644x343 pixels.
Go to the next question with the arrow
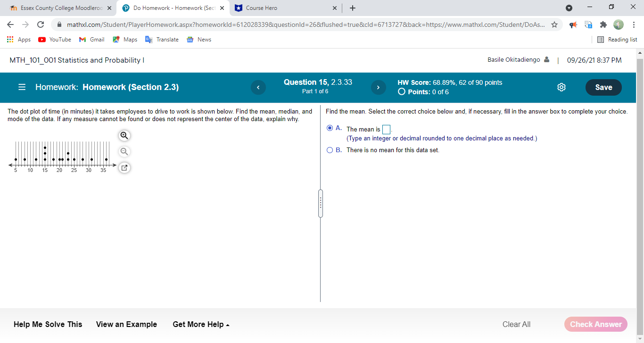coord(378,87)
